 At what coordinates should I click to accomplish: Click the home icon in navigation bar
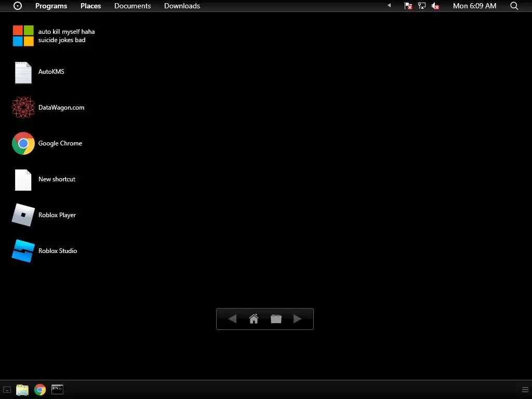[254, 319]
